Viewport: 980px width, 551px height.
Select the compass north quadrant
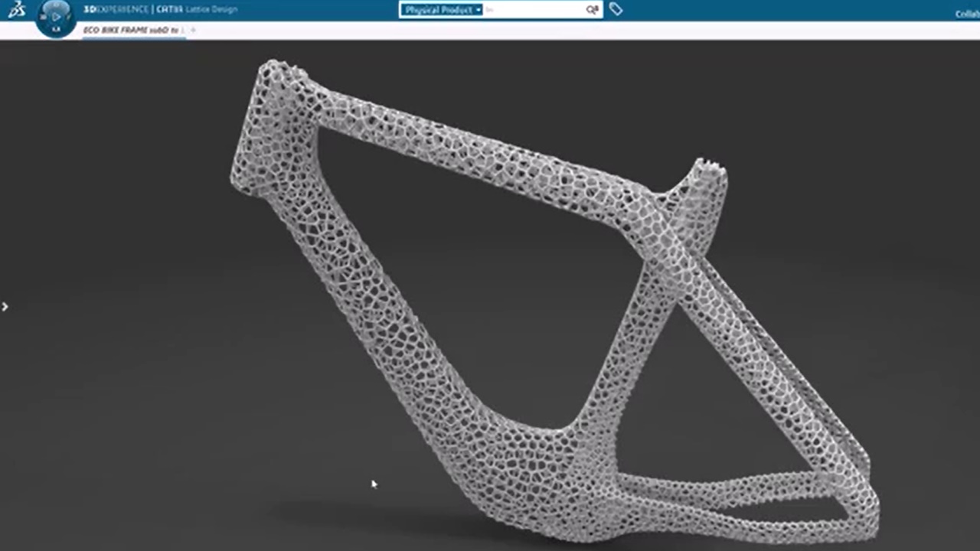56,5
